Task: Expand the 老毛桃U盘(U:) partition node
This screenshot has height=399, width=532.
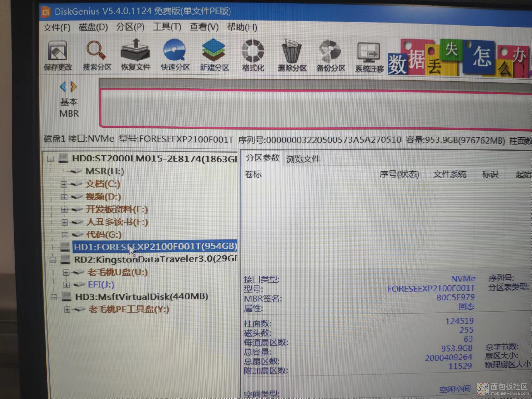Action: 66,272
